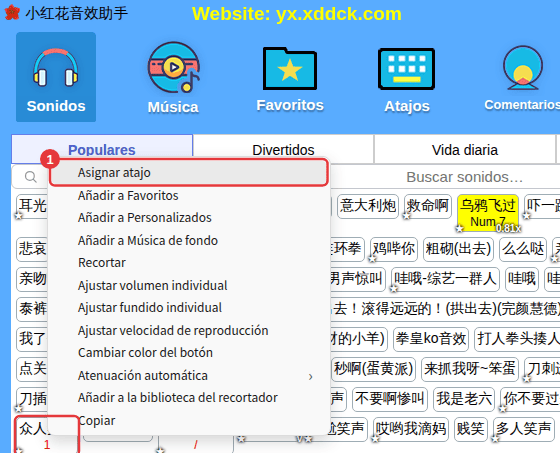
Task: Select Recortar in the context menu
Action: click(189, 263)
